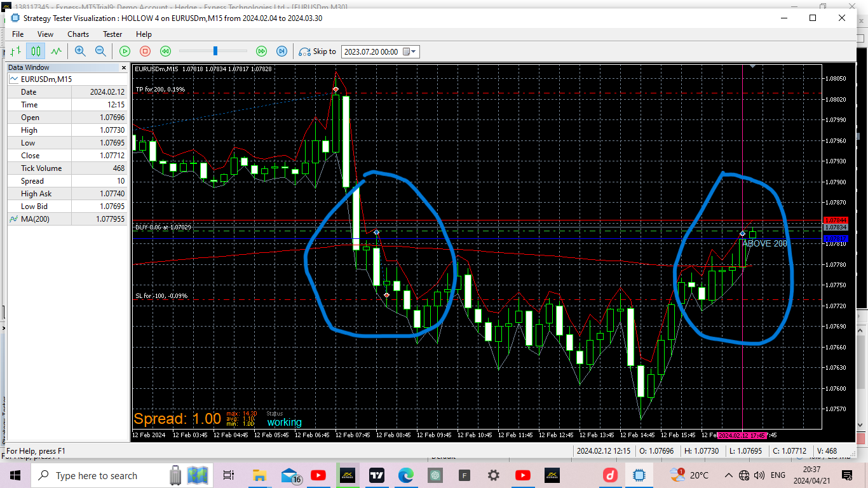
Task: Stop the visualization with the red stop button
Action: [x=145, y=51]
